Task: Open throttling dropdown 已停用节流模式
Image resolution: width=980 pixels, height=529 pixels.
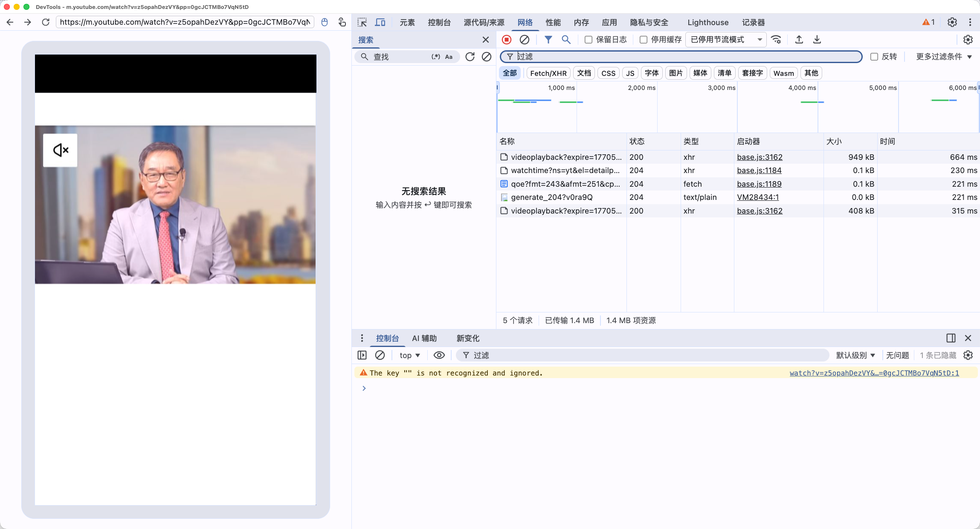Action: pyautogui.click(x=726, y=40)
